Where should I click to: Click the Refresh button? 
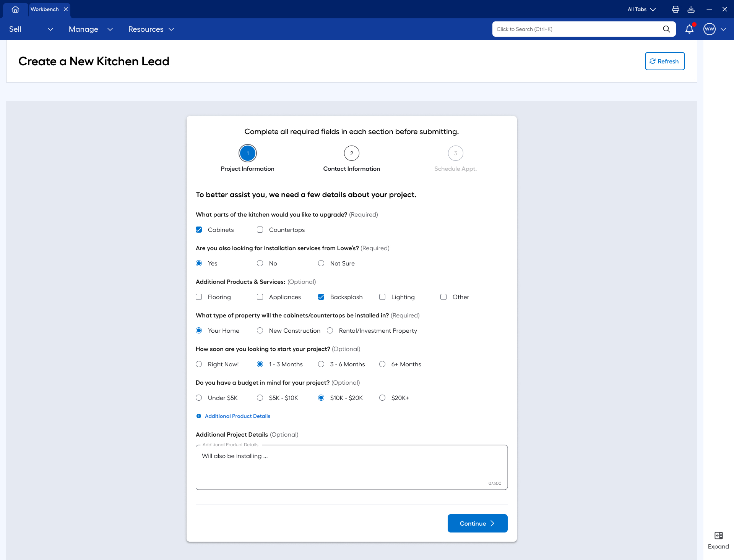665,61
